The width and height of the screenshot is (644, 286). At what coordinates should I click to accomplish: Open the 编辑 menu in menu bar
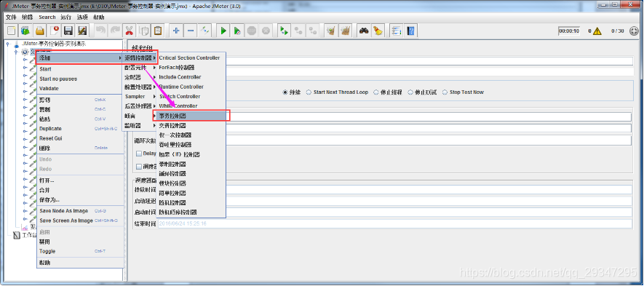pos(27,17)
